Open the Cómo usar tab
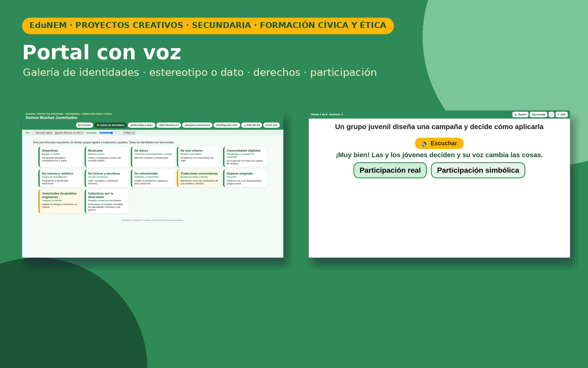 tap(272, 125)
